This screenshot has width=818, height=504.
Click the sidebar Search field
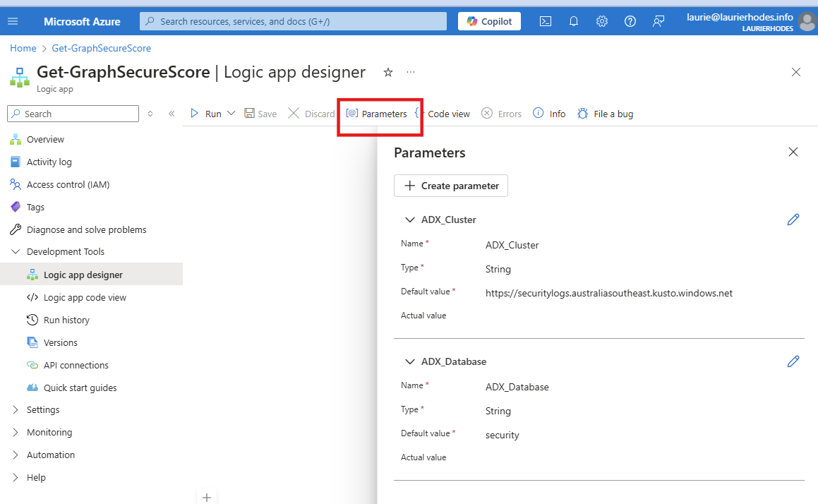tap(73, 114)
